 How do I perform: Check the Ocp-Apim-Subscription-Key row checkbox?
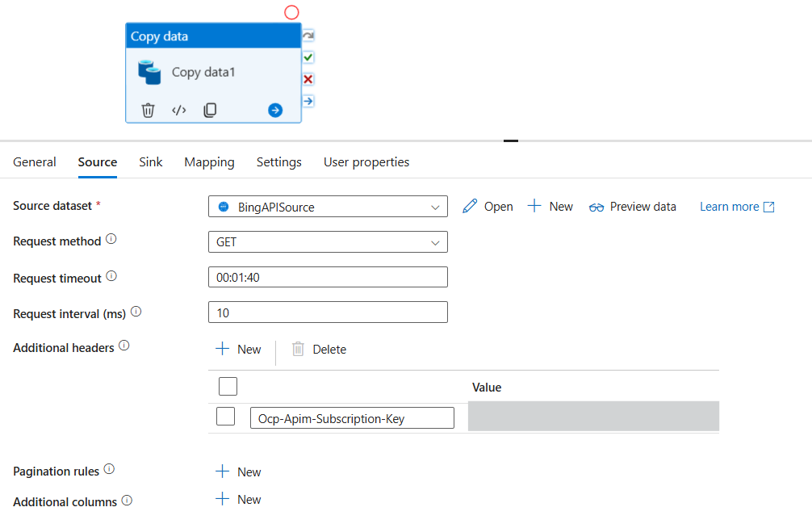point(226,417)
